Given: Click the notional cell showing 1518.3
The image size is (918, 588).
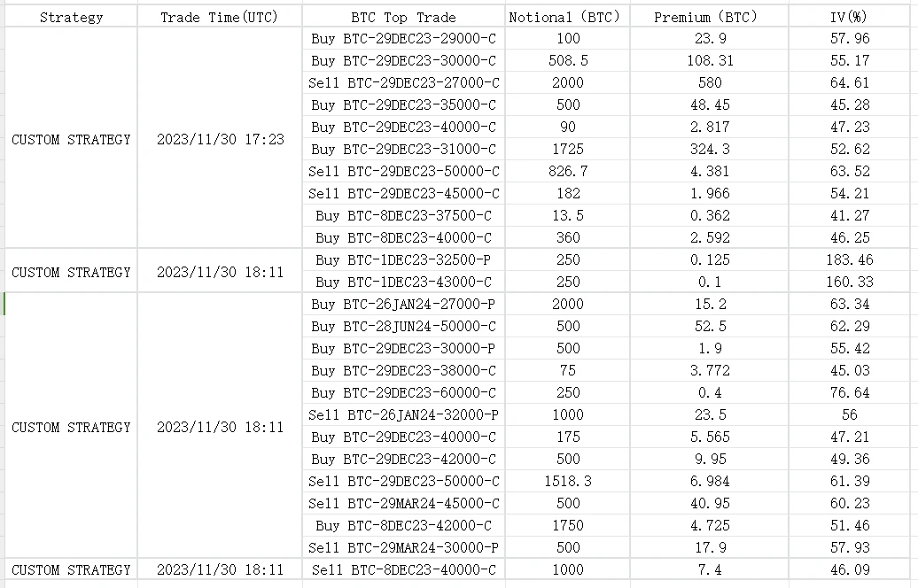Looking at the screenshot, I should [x=568, y=481].
